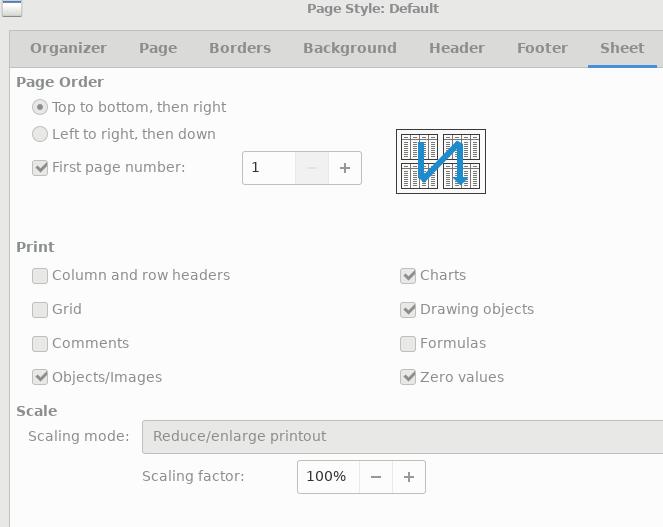Select 'Left to right, then down' option

coord(40,134)
